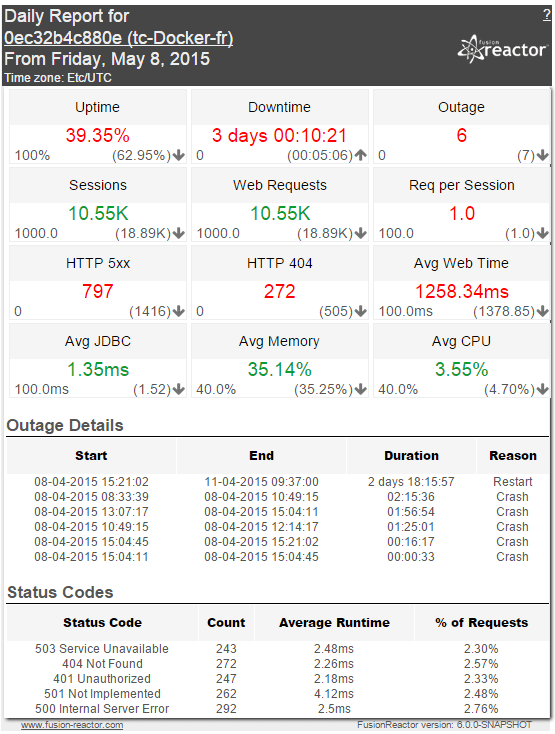This screenshot has height=734, width=555.
Task: Click the 39.35% Uptime value
Action: [x=98, y=136]
